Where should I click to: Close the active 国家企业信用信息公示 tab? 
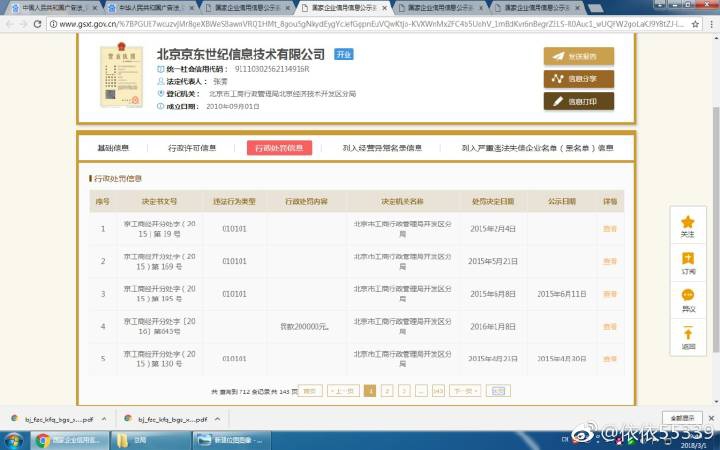tap(384, 8)
